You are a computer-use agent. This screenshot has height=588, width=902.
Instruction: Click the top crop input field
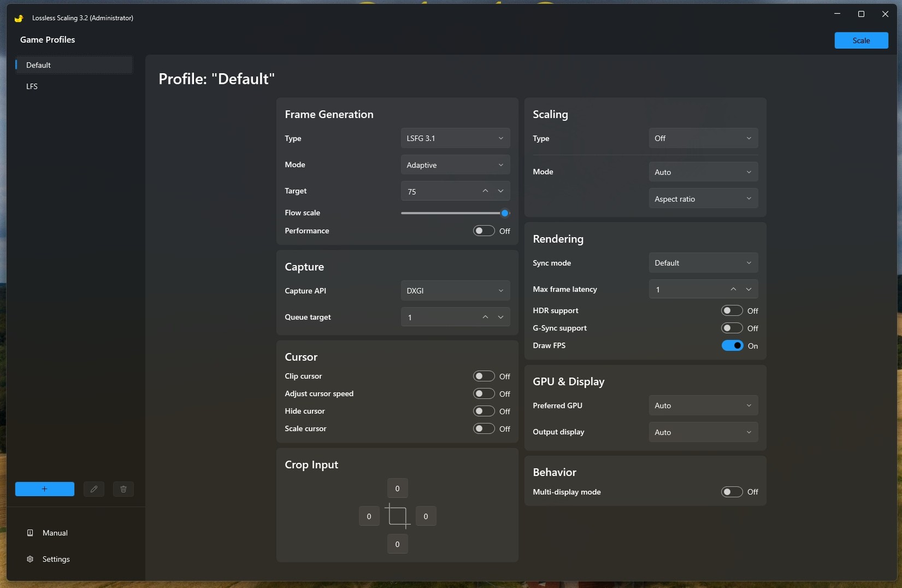tap(397, 489)
